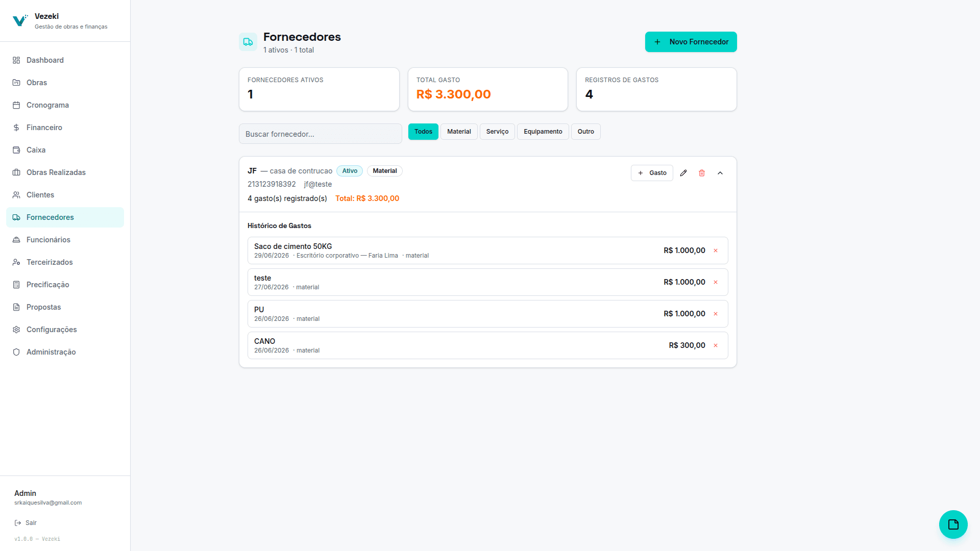Delete supplier JF using trash icon
This screenshot has height=551, width=980.
coord(702,173)
